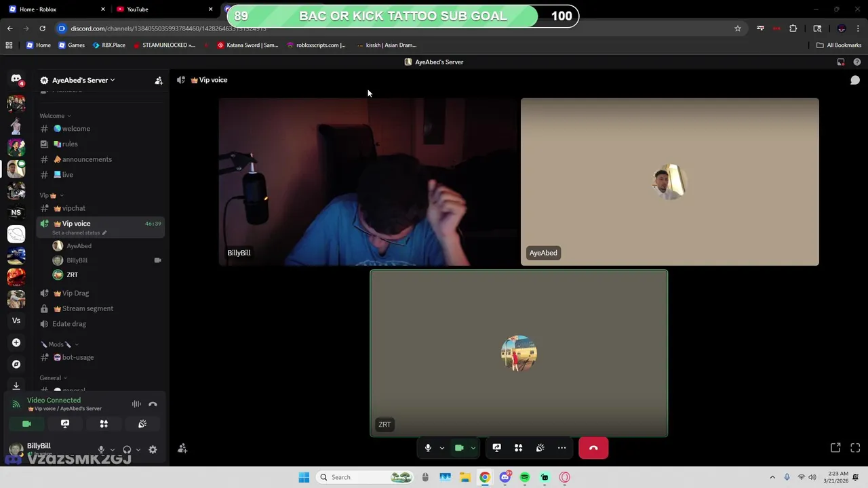
Task: Focus BillyBill's video tile
Action: pyautogui.click(x=368, y=182)
